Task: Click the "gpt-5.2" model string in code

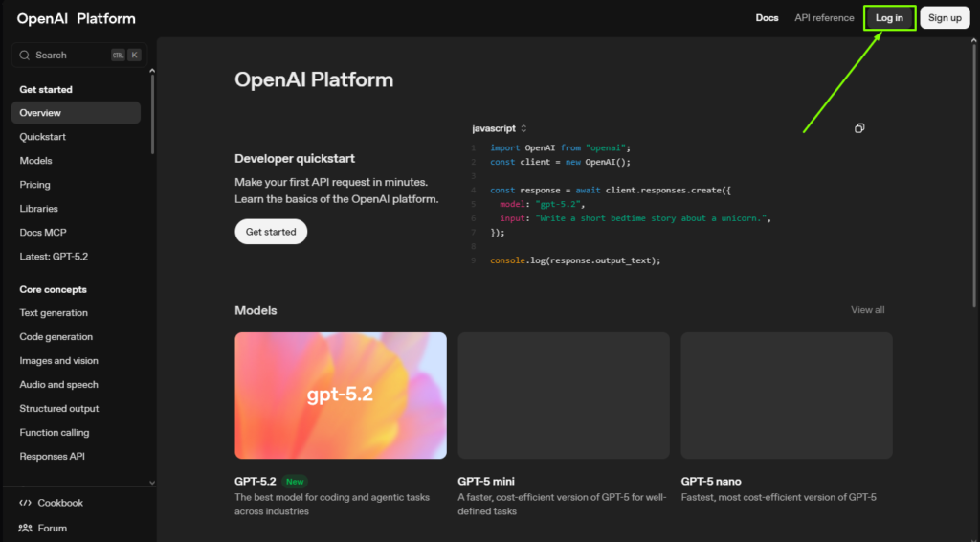Action: click(x=558, y=204)
